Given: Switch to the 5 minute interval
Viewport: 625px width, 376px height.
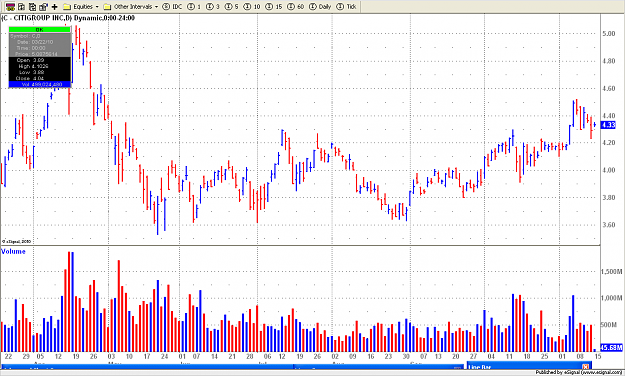Looking at the screenshot, I should (x=232, y=6).
